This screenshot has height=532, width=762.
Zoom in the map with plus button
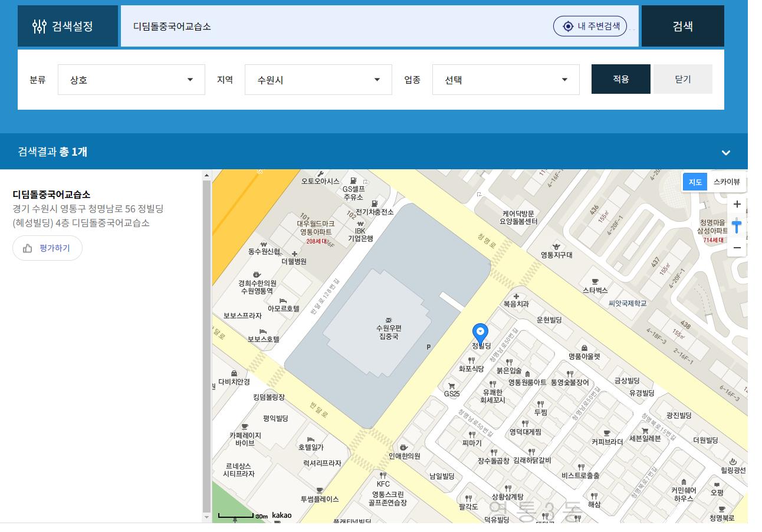point(737,204)
